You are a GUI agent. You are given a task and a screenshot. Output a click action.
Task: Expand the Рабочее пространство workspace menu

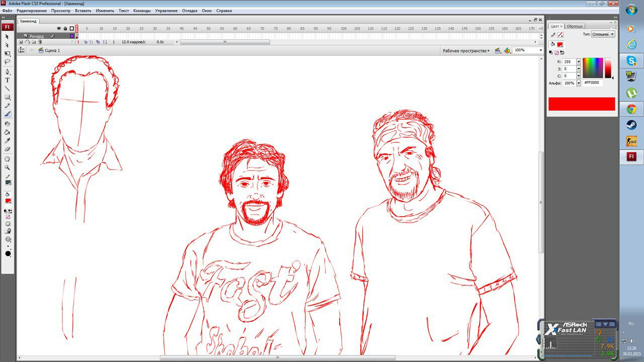pos(466,51)
